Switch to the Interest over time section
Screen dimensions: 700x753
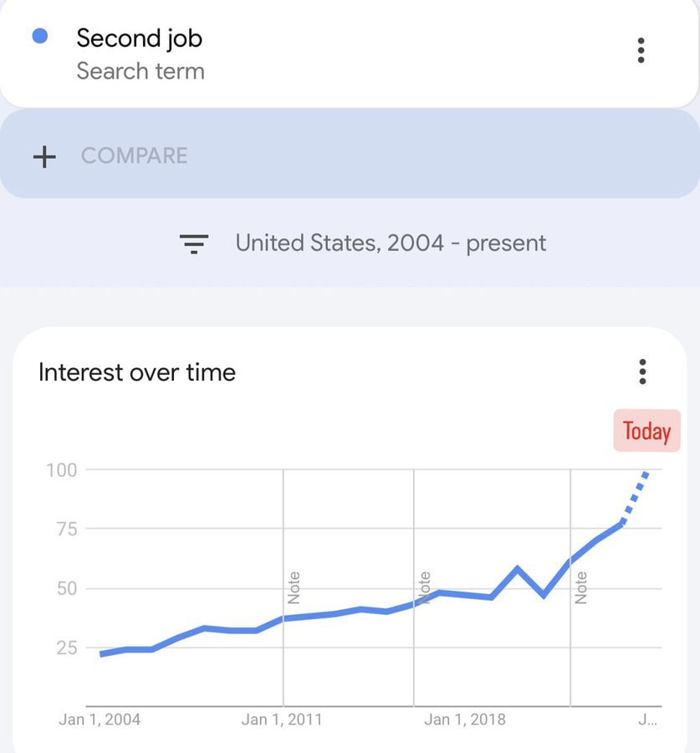pyautogui.click(x=136, y=372)
